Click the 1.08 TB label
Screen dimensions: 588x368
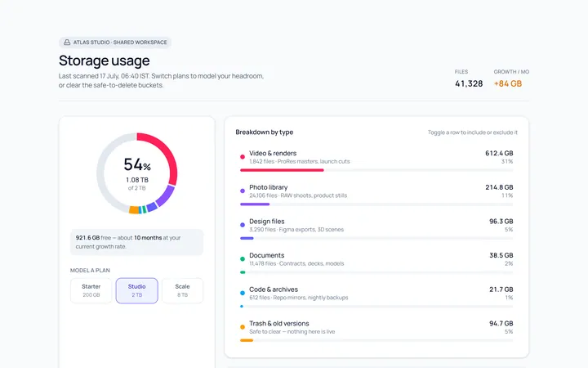point(137,180)
